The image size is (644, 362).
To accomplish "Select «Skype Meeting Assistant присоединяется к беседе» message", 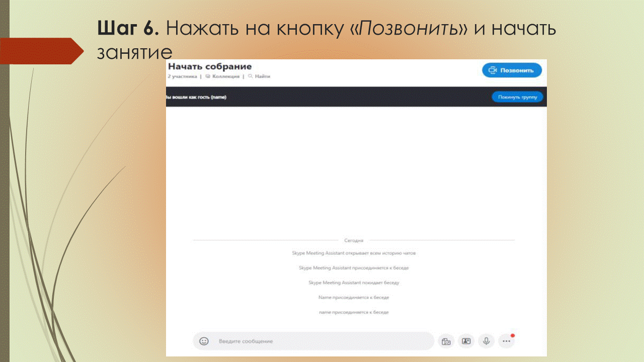I will coord(354,268).
